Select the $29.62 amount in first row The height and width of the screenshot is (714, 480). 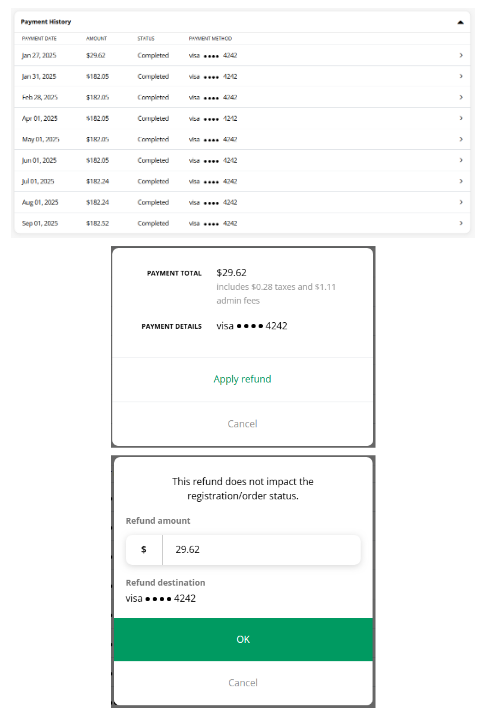96,55
